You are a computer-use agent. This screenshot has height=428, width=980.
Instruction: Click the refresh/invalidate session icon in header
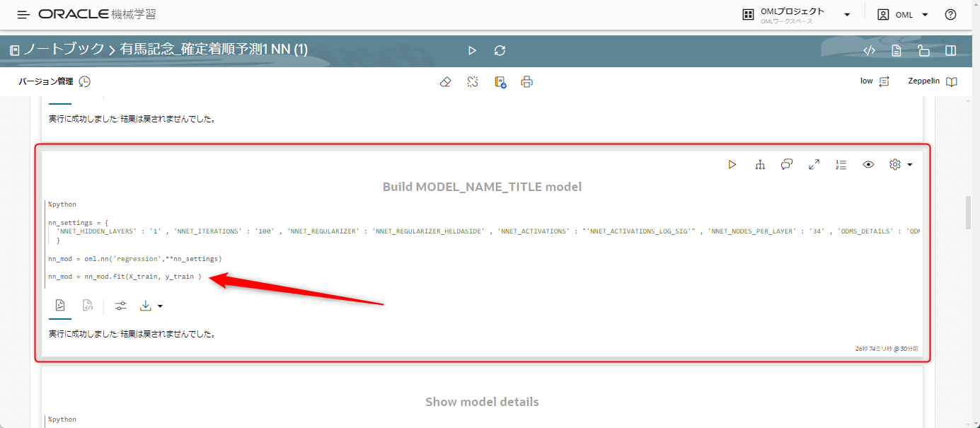pos(500,50)
